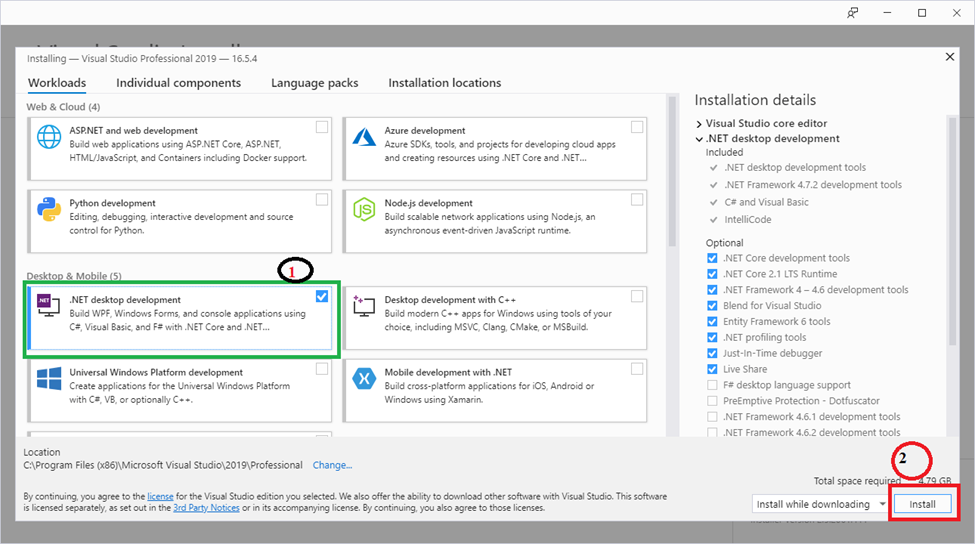Screen dimensions: 975x544
Task: Enable F# desktop language support
Action: tap(712, 385)
